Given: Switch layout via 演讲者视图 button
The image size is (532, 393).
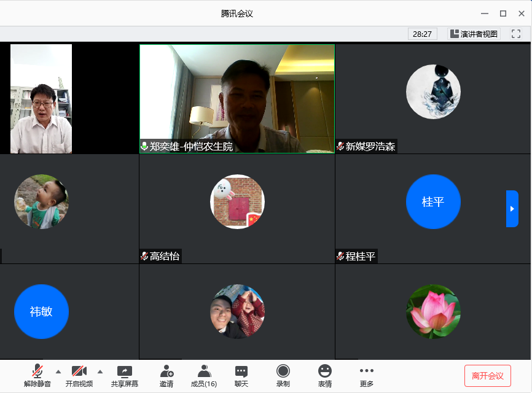Looking at the screenshot, I should (x=474, y=34).
